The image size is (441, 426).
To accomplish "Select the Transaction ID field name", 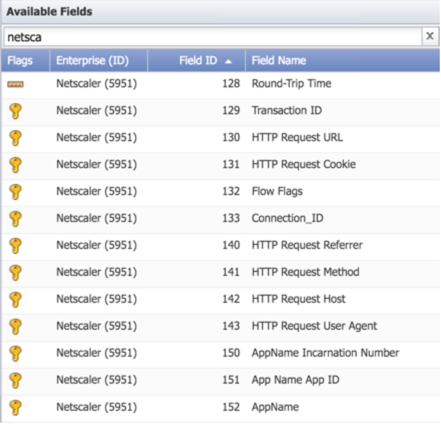I will [x=287, y=110].
